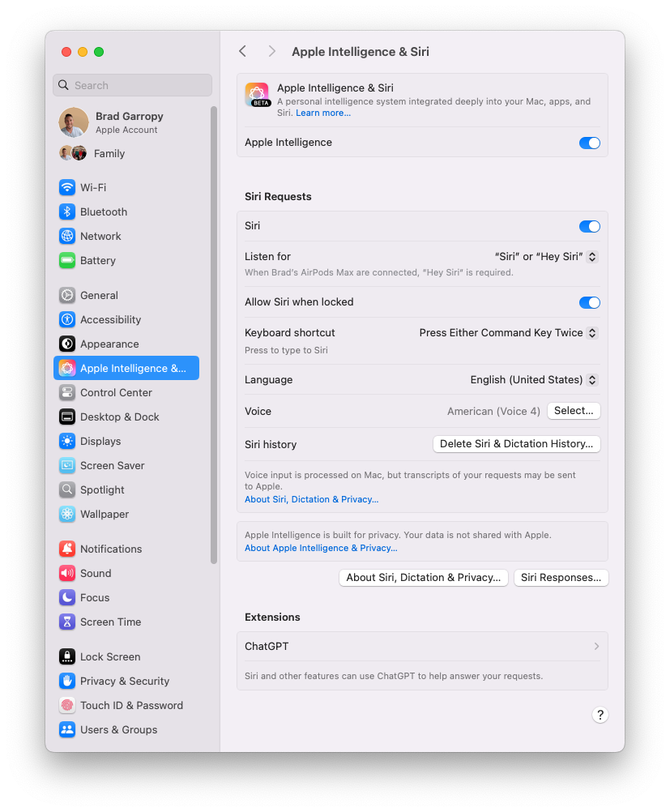The height and width of the screenshot is (812, 670).
Task: Click the sidebar Search field
Action: point(133,85)
